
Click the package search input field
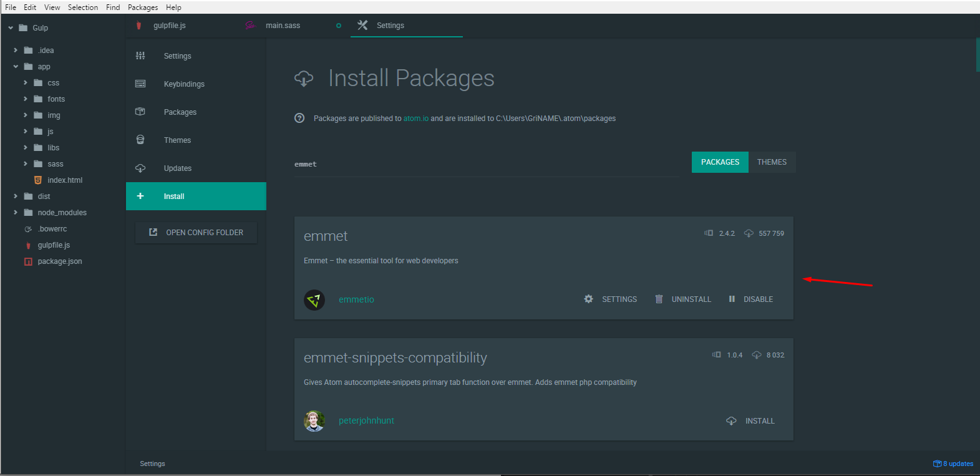pos(487,164)
